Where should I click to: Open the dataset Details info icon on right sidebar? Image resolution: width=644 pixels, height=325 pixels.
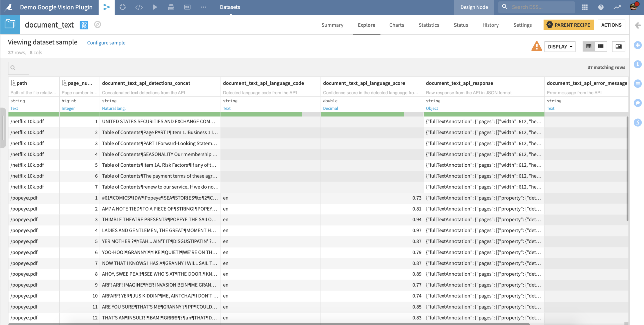coord(638,64)
